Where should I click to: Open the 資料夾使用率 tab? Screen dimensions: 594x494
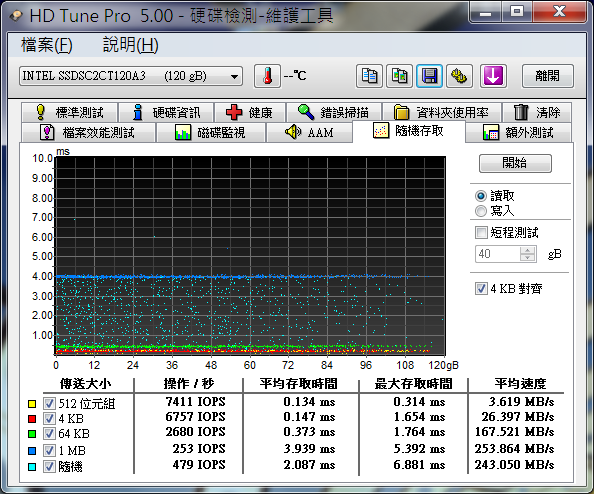click(442, 112)
